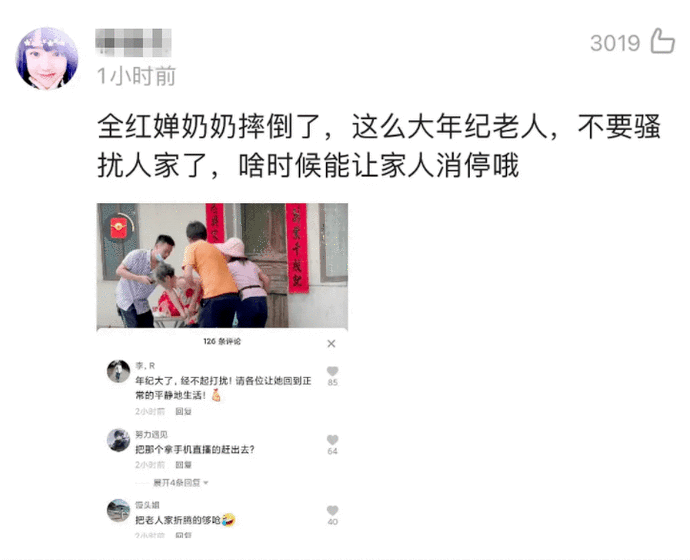Screen dimensions: 690x560
Task: Close the 126 comments panel
Action: (331, 344)
